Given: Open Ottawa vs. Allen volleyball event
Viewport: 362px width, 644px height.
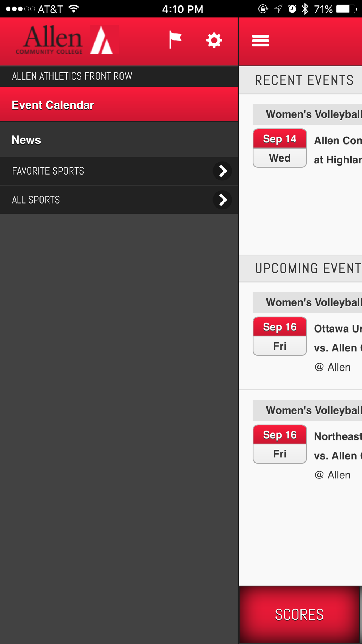Looking at the screenshot, I should (337, 339).
